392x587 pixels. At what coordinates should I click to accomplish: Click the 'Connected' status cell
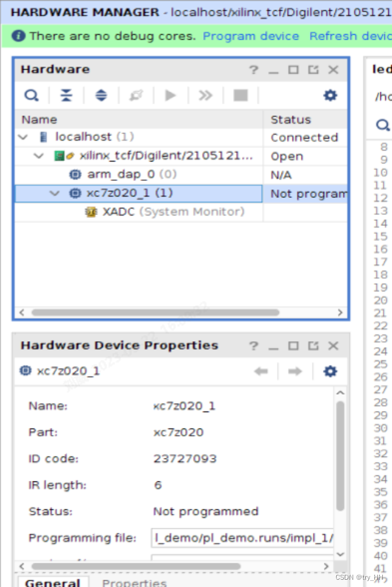[304, 137]
